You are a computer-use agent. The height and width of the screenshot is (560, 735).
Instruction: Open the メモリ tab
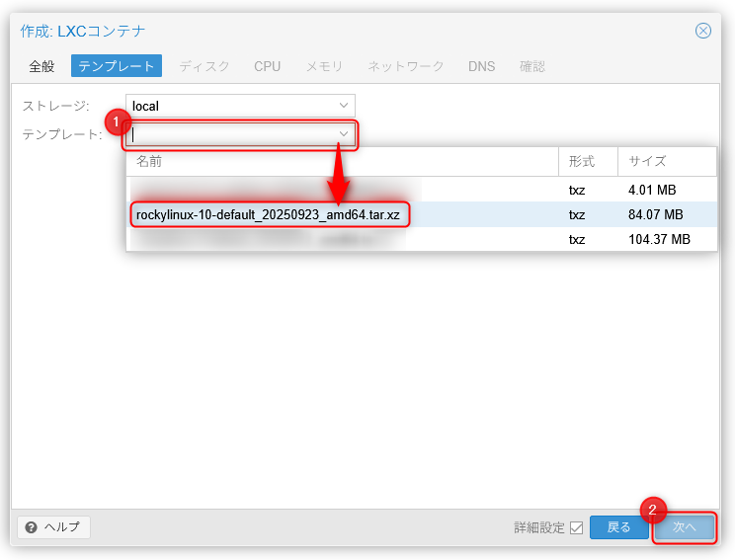(324, 66)
